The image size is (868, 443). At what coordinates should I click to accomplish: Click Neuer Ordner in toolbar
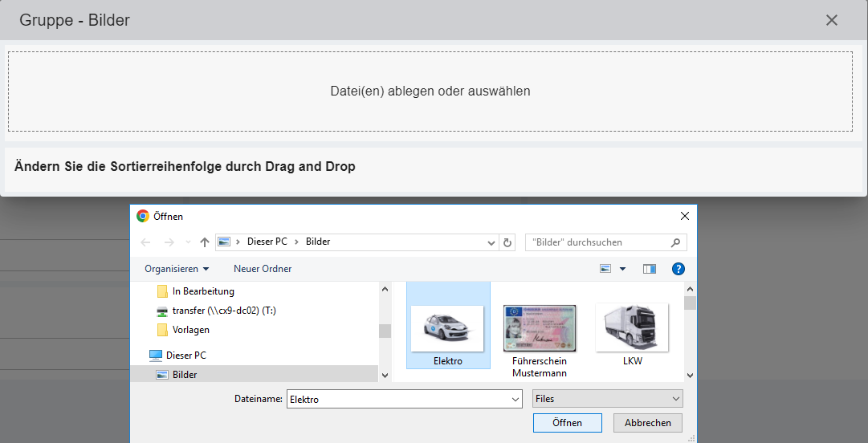[x=263, y=269]
